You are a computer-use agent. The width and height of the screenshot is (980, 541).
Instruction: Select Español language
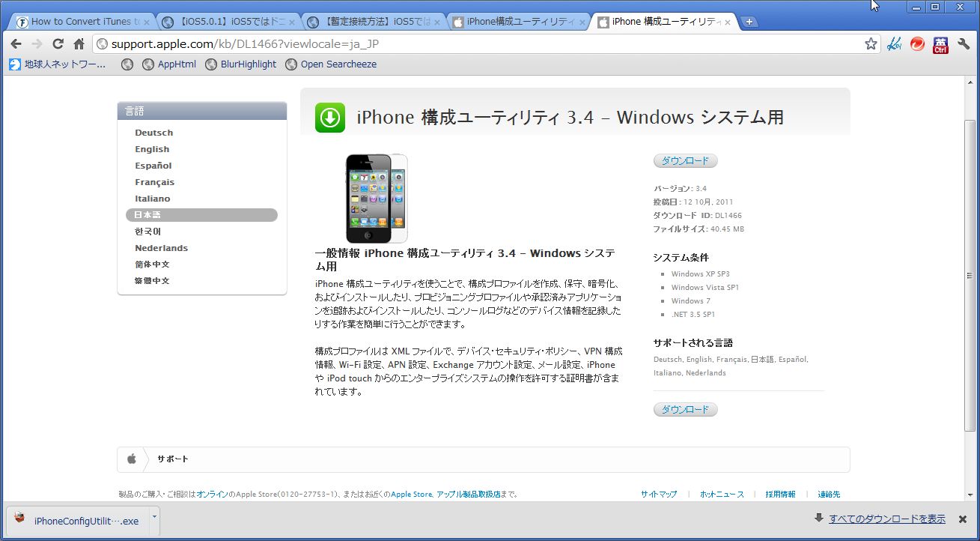tap(153, 166)
